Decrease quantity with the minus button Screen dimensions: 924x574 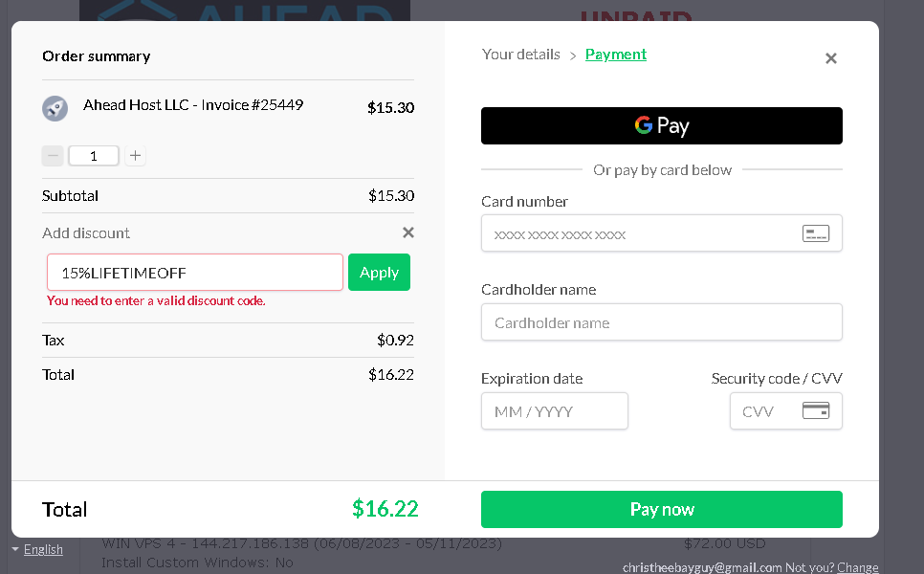coord(53,156)
